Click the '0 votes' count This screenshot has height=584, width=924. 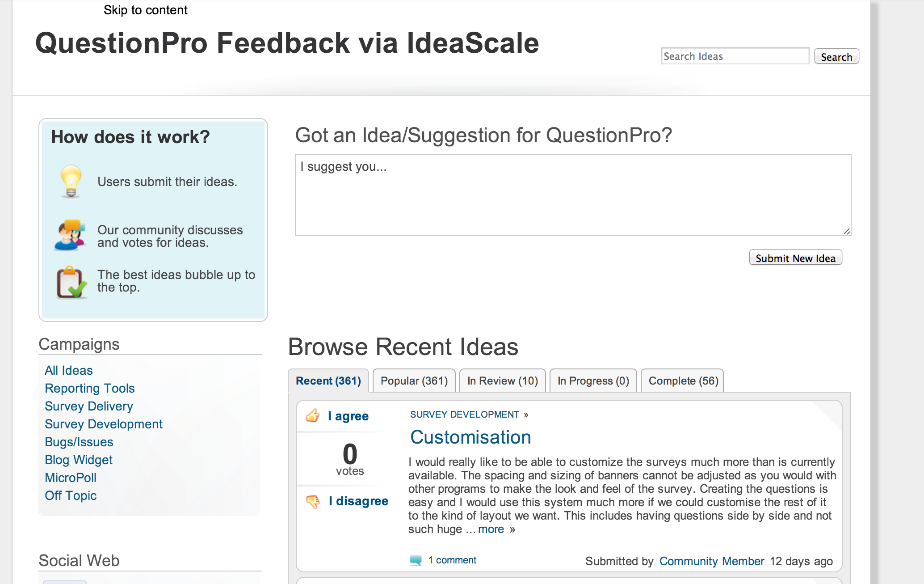click(x=350, y=460)
